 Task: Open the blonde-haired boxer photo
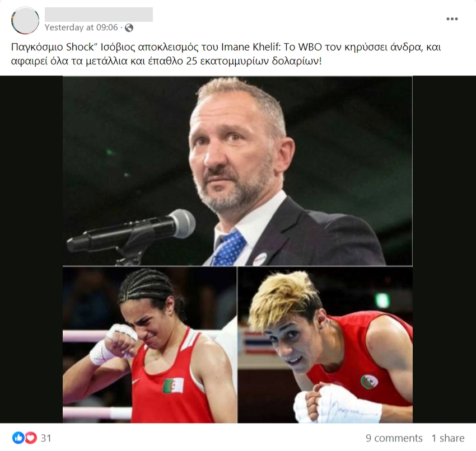[x=325, y=345]
